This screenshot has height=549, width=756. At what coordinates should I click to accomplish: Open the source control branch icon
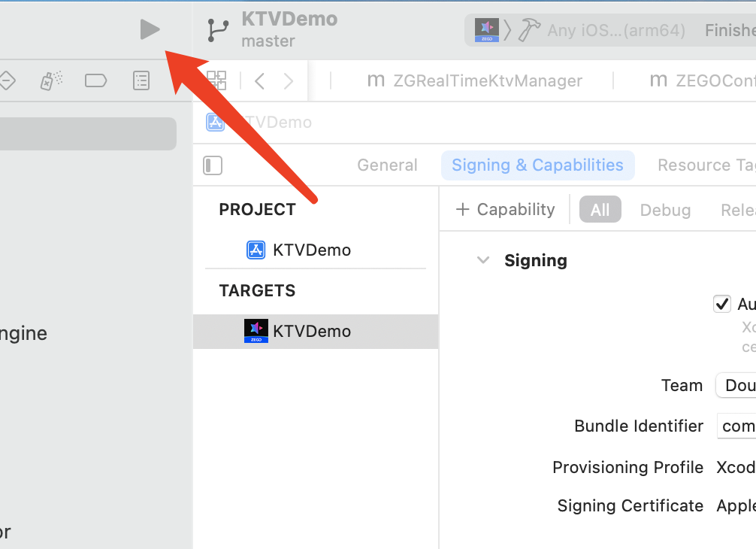[218, 30]
